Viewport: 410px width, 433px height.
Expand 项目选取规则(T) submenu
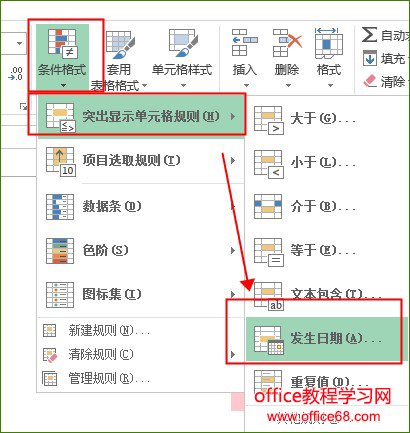(x=141, y=161)
